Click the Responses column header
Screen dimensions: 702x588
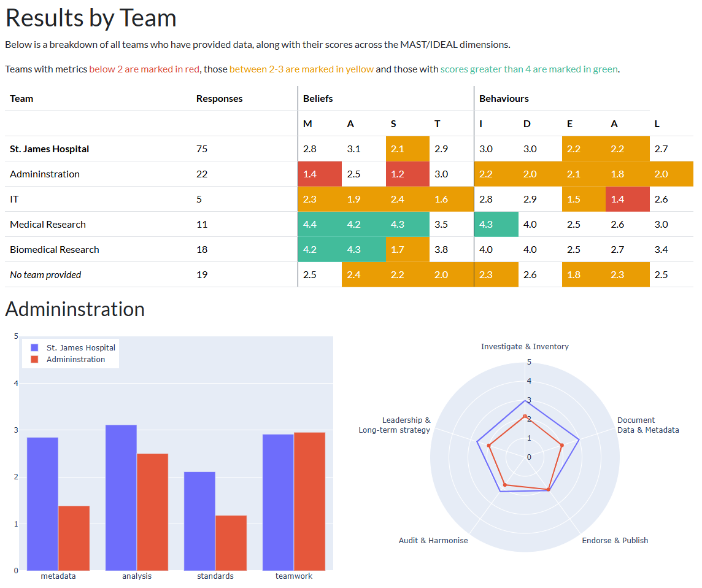[x=219, y=99]
